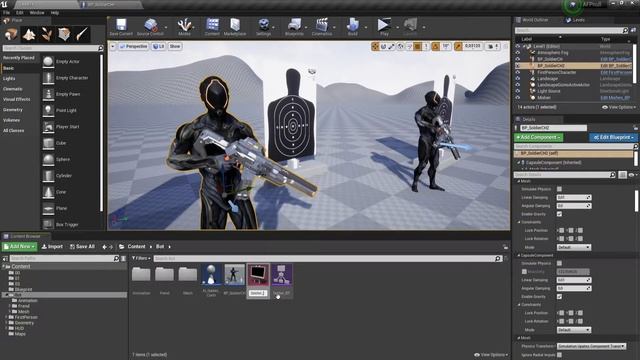The width and height of the screenshot is (640, 360).
Task: Expand the HUD folder in the content tree
Action: click(x=6, y=328)
